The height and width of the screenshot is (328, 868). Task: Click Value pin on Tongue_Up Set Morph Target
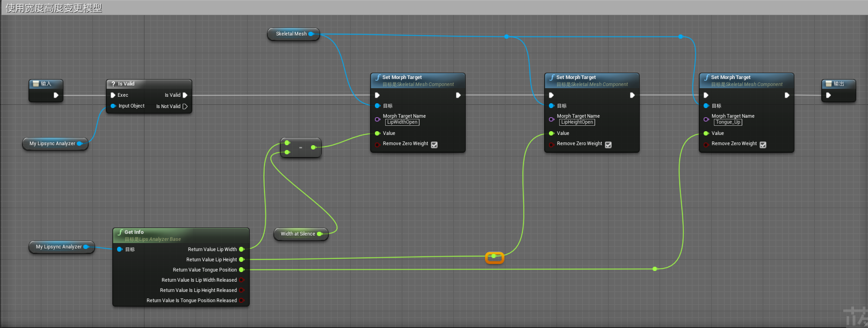[x=706, y=133]
